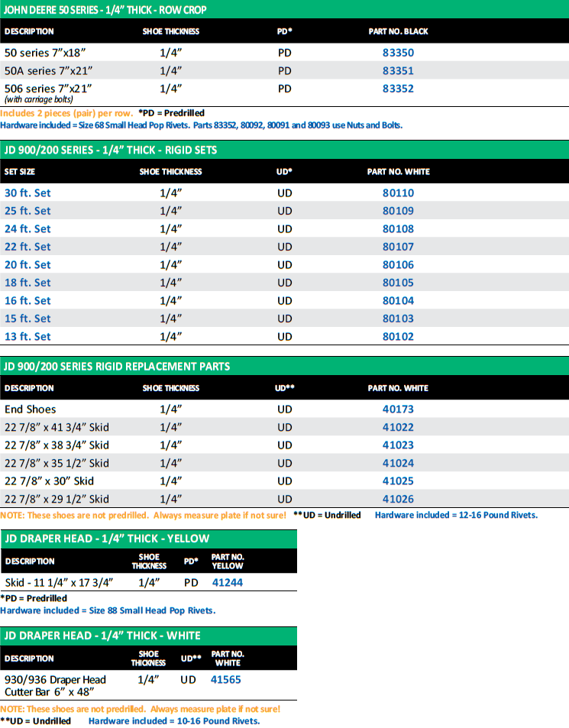Click '930/936 Draper Head' description

pyautogui.click(x=55, y=679)
